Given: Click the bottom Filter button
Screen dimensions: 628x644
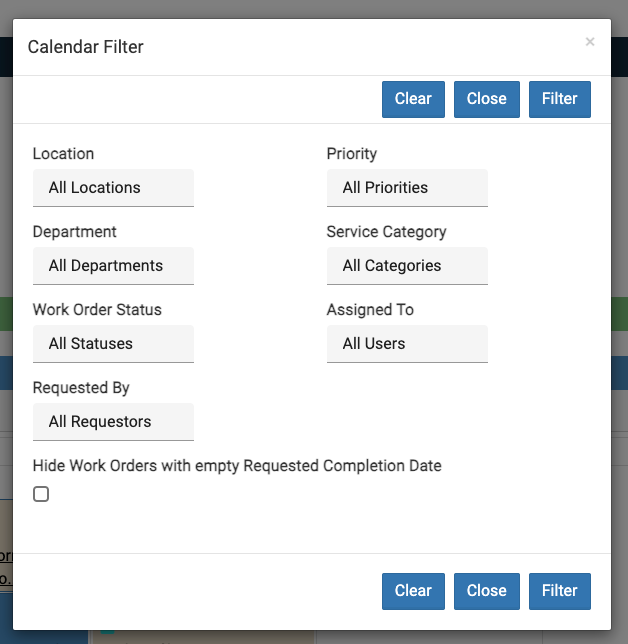Looking at the screenshot, I should (559, 591).
